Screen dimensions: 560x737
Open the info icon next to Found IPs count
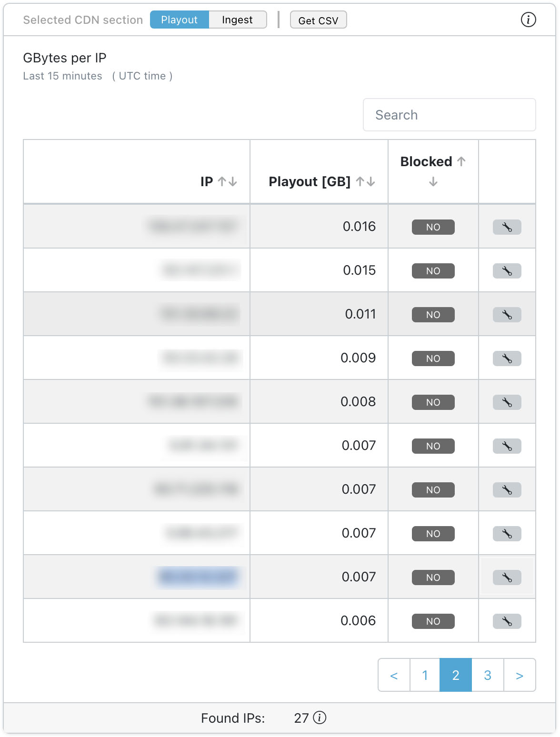pos(320,718)
